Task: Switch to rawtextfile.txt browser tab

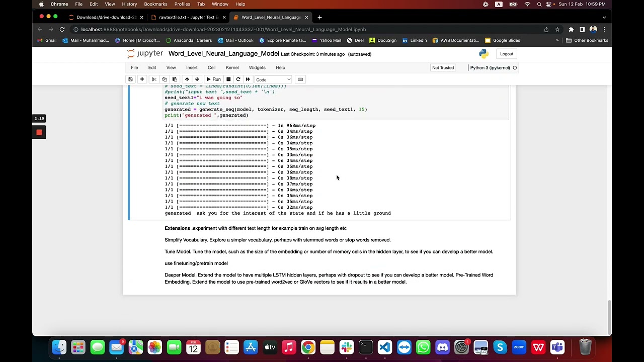Action: [x=188, y=17]
